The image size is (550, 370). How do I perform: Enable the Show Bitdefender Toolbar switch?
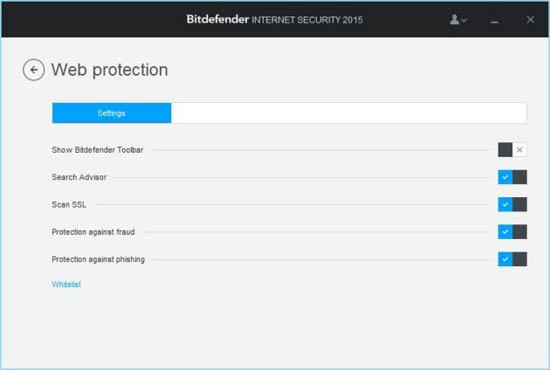pyautogui.click(x=512, y=150)
